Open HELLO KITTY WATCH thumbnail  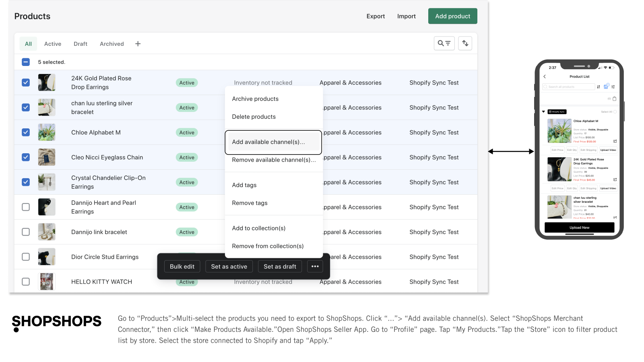click(47, 282)
